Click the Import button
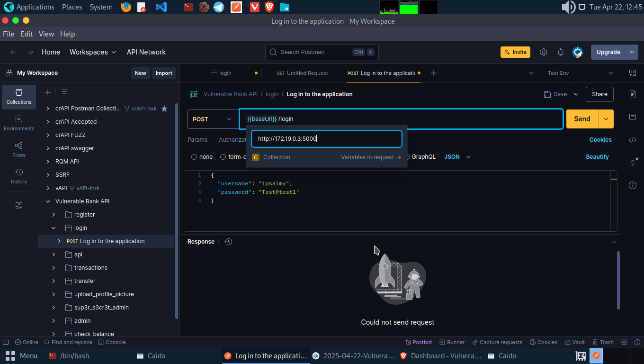The width and height of the screenshot is (644, 364). click(164, 73)
